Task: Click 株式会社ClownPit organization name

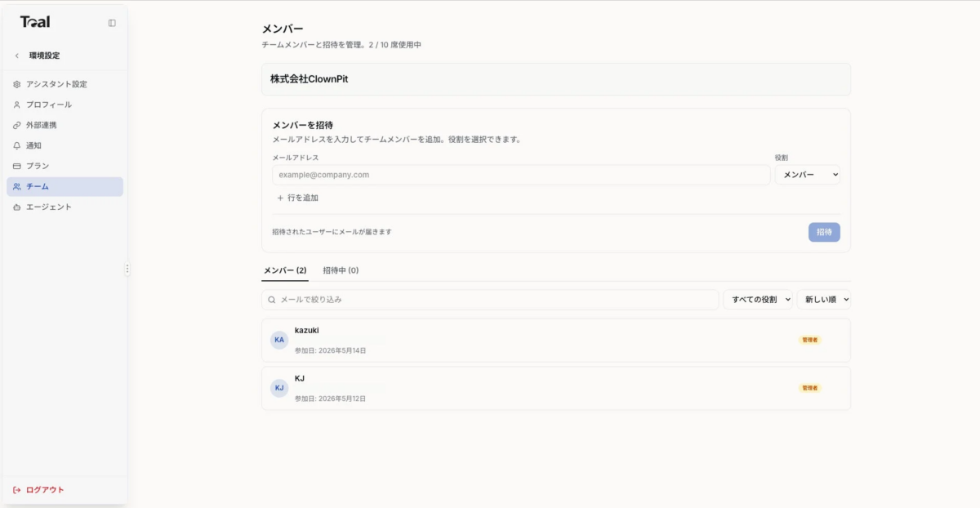Action: point(310,79)
